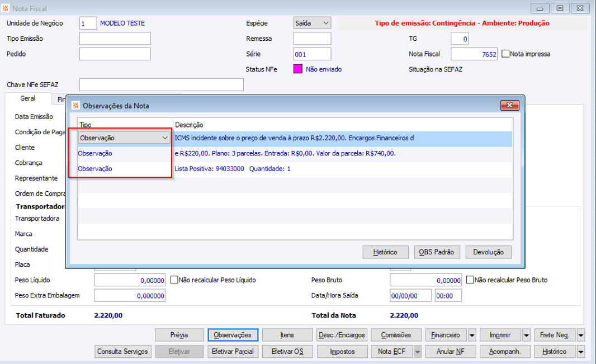Click the magenta Status NFe color indicator
The height and width of the screenshot is (364, 596).
[x=298, y=69]
